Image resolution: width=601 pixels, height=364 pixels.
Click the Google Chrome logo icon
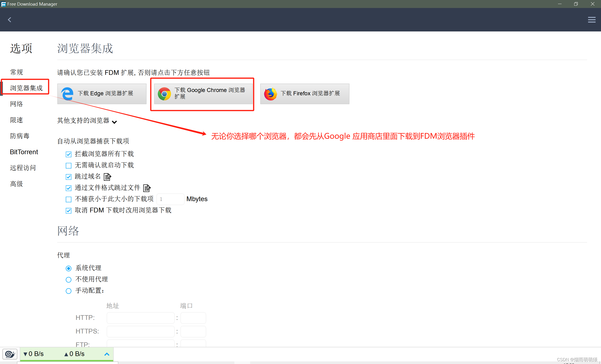[x=164, y=94]
